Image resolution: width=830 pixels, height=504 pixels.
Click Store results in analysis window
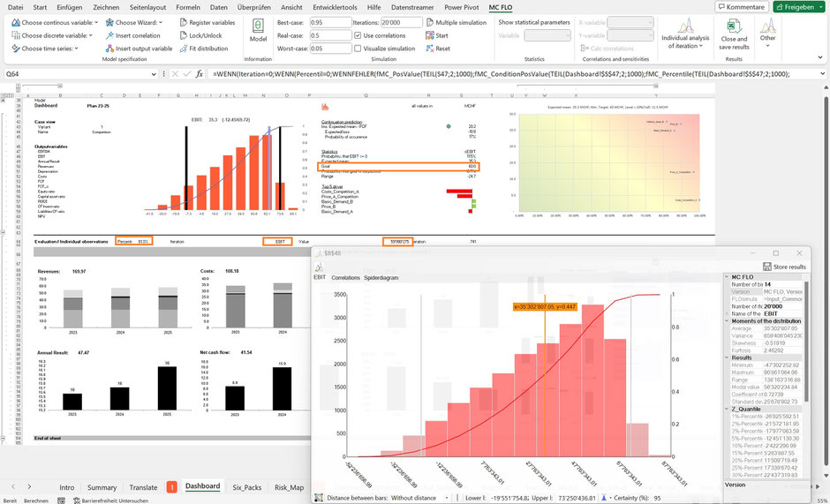click(x=784, y=267)
